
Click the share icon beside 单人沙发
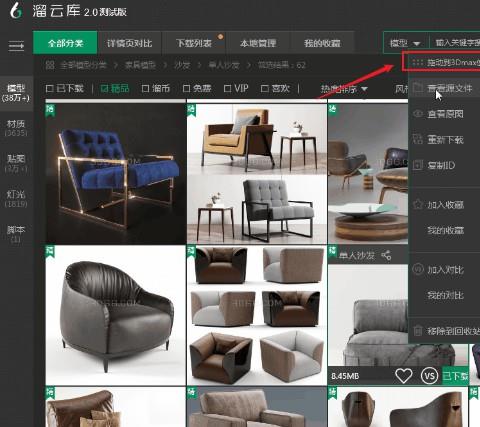point(386,256)
